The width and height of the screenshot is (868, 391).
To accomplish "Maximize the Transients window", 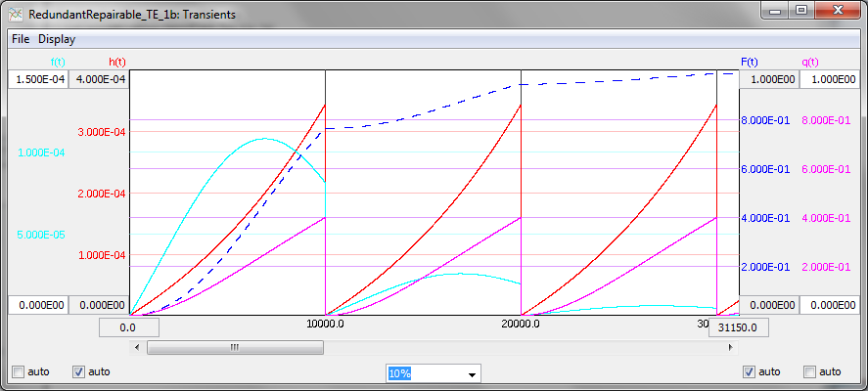I will 800,11.
